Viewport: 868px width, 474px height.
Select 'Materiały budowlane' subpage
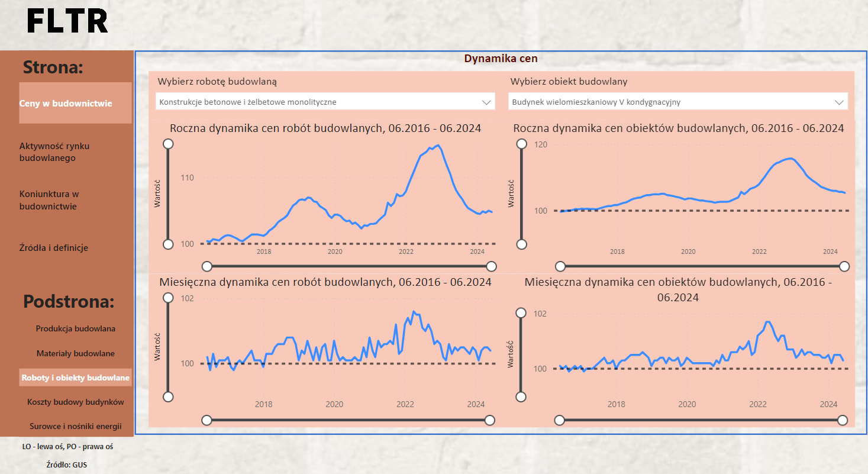point(75,353)
